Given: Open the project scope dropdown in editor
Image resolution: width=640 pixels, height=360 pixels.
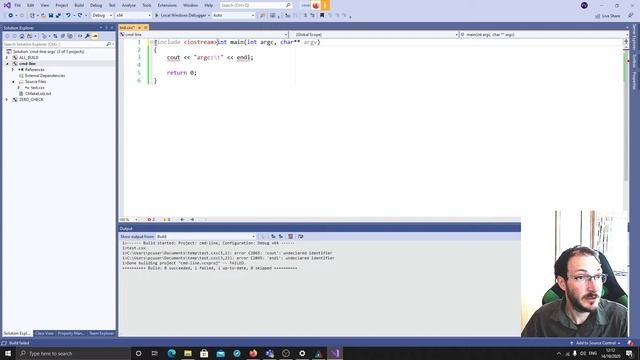Looking at the screenshot, I should pos(204,35).
